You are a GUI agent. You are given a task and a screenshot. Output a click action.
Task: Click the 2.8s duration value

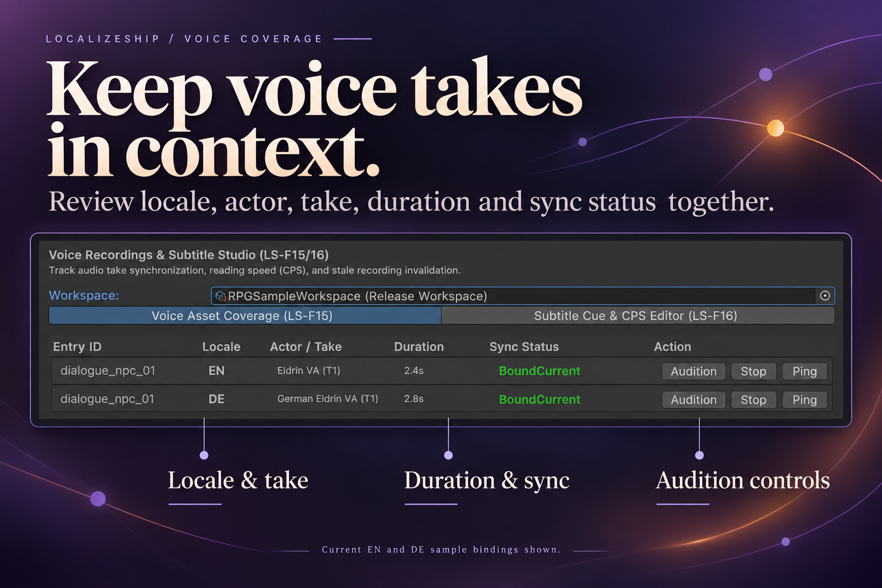click(413, 399)
